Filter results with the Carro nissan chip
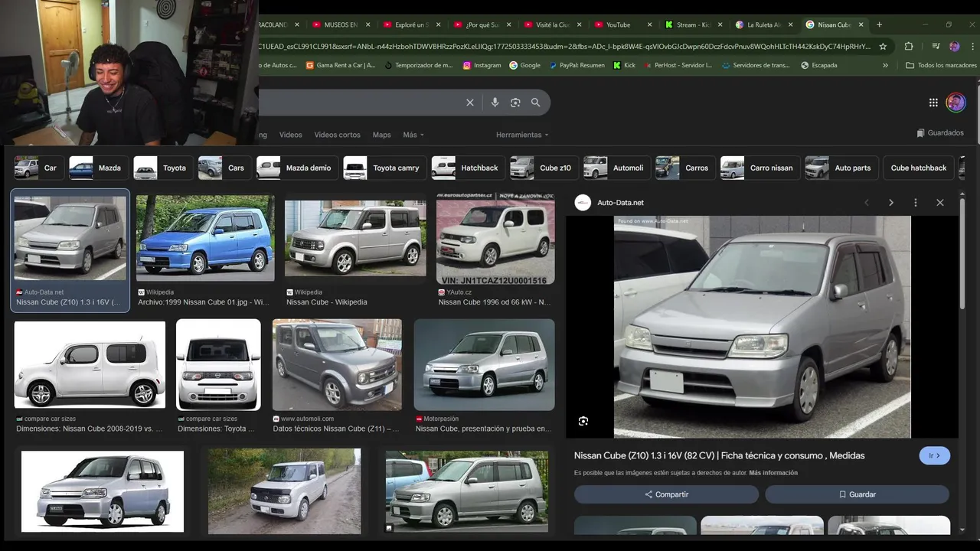The image size is (980, 551). [759, 168]
